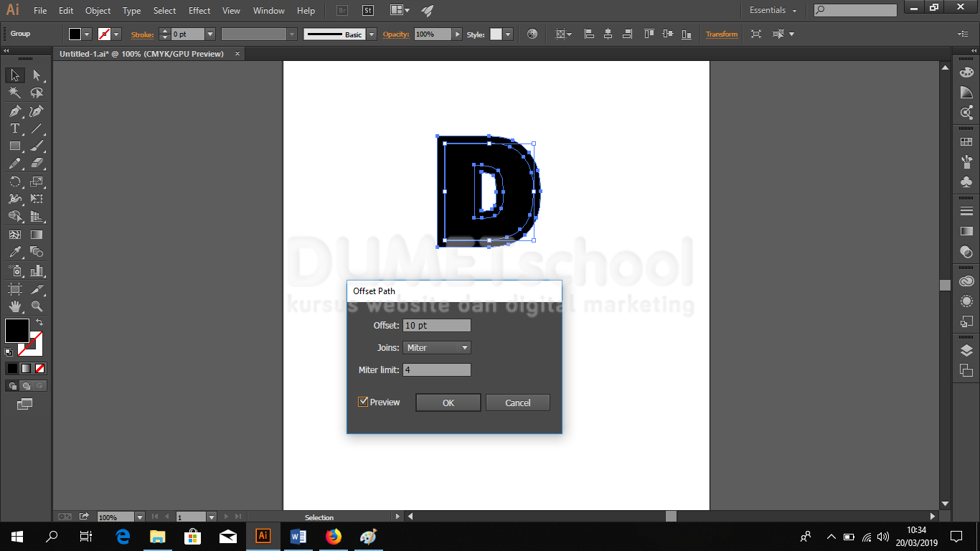The height and width of the screenshot is (551, 980).
Task: Open the Window menu
Action: (x=269, y=11)
